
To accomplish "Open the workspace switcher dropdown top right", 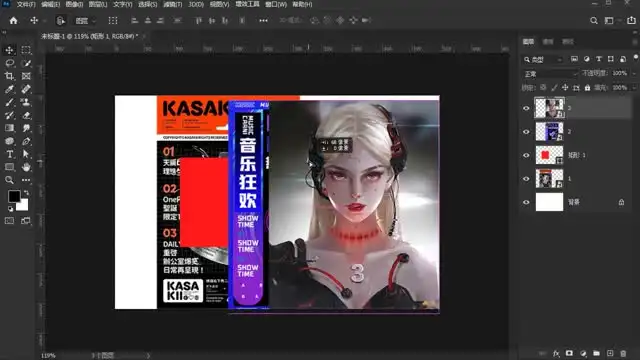I will [611, 20].
